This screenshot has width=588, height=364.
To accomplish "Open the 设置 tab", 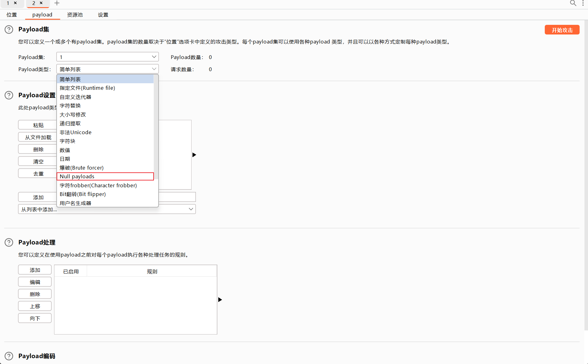I will pos(103,15).
